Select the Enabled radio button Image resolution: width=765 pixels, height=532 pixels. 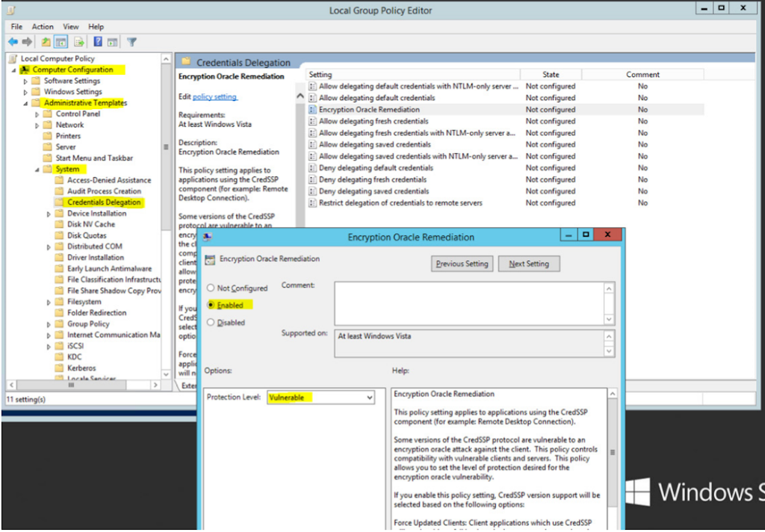click(211, 305)
